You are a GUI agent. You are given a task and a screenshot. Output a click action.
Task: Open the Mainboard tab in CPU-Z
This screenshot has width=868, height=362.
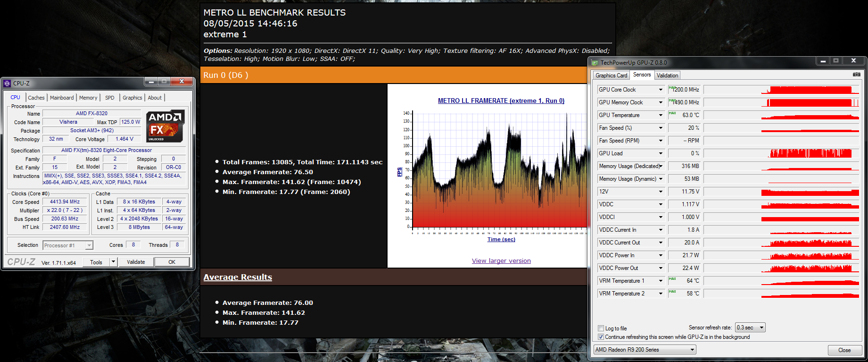[x=62, y=98]
